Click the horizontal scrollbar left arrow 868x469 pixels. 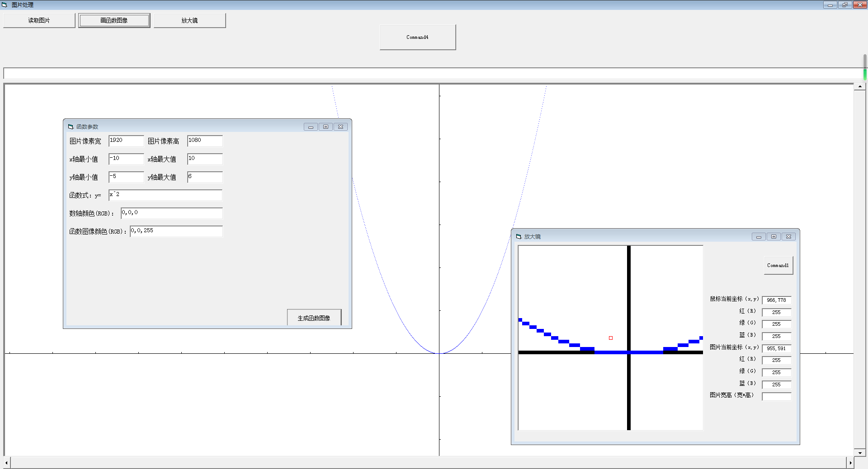click(7, 463)
